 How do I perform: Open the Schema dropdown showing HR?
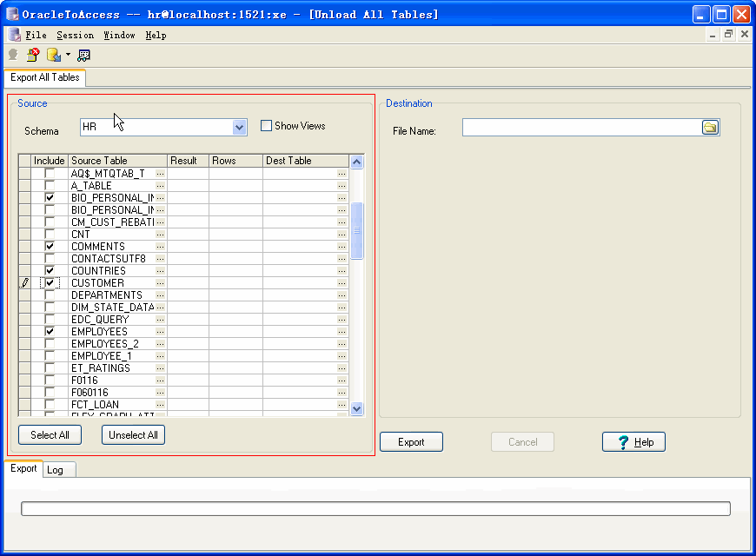pyautogui.click(x=239, y=128)
